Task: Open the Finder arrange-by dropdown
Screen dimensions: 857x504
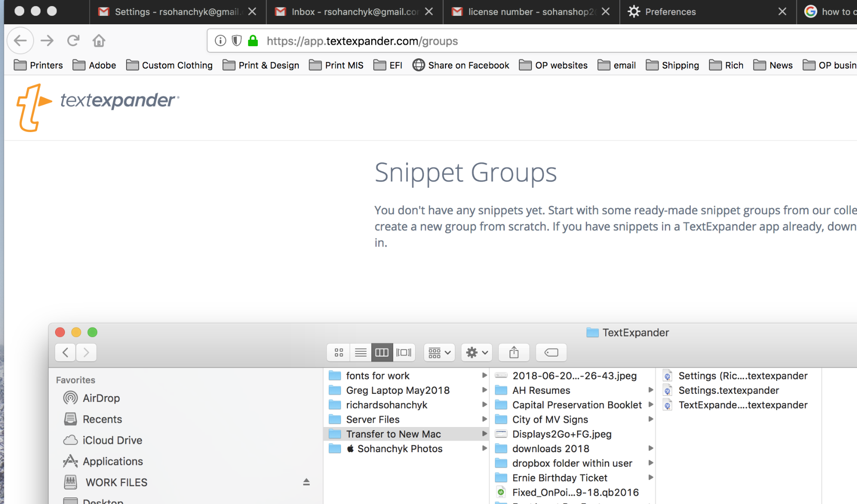Action: tap(439, 352)
